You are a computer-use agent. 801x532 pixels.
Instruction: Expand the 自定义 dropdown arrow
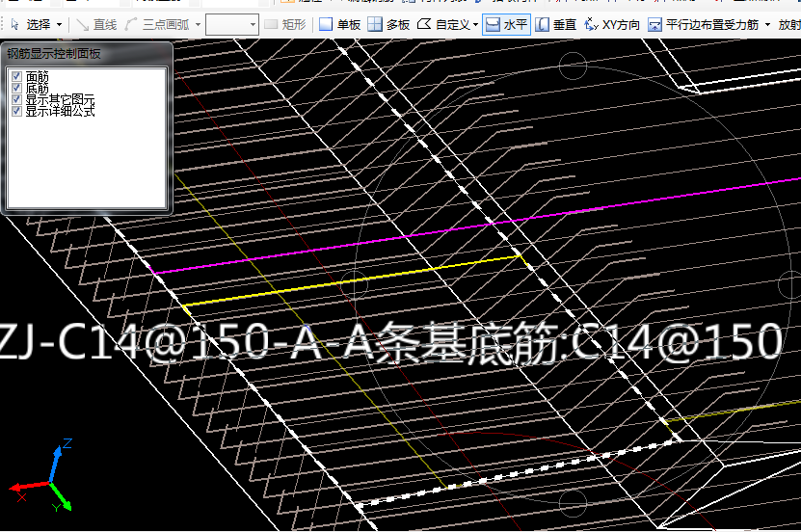click(x=475, y=24)
